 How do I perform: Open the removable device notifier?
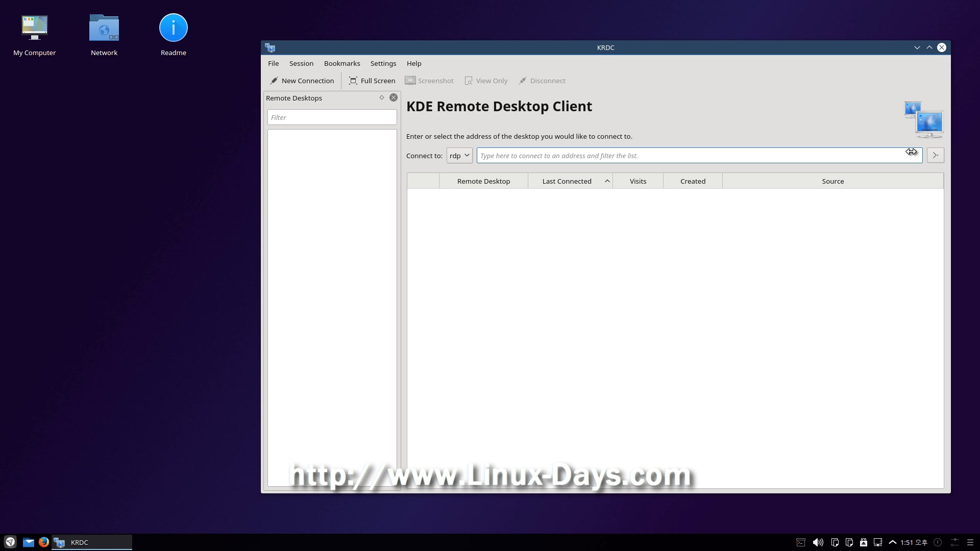tap(864, 542)
